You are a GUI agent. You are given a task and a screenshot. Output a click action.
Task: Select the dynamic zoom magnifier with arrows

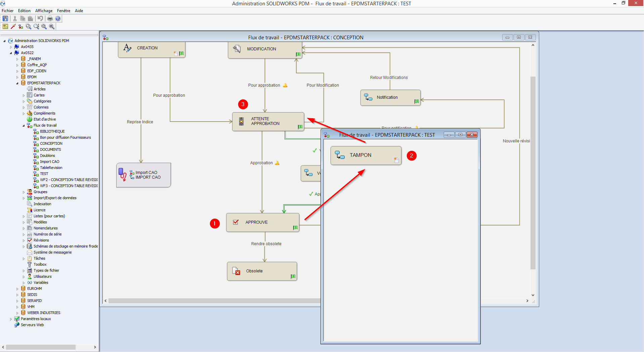tap(36, 27)
